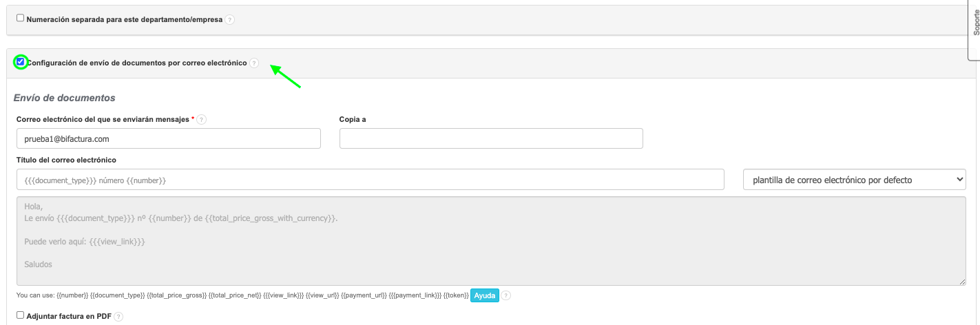
Task: Click the question mark icon beside Ayuda
Action: click(506, 296)
